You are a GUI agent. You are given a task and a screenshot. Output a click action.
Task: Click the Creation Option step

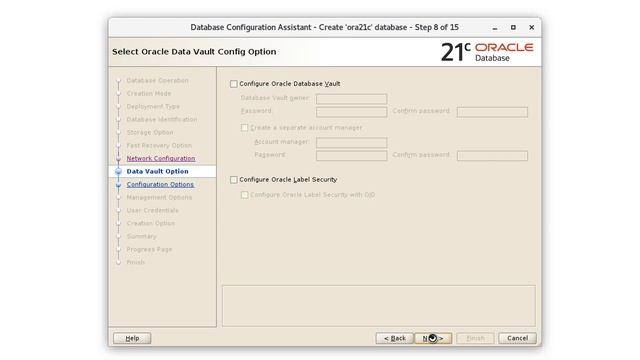click(151, 224)
